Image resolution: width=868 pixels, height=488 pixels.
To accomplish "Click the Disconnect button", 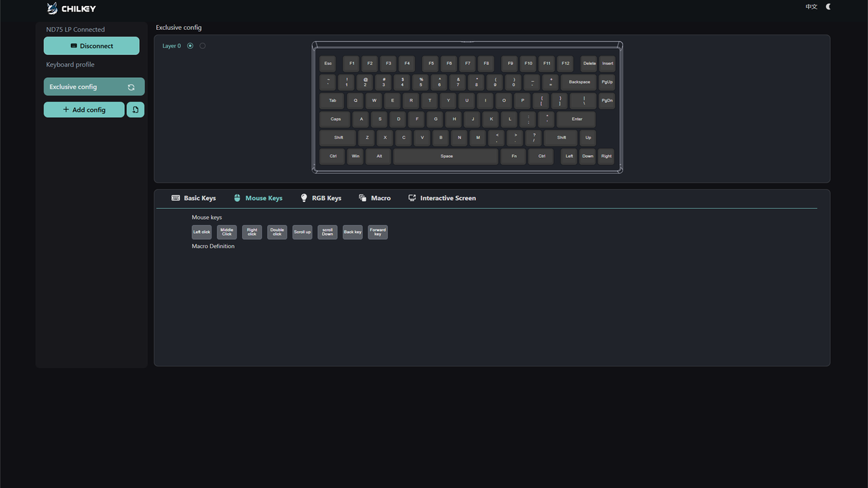I will click(x=92, y=46).
